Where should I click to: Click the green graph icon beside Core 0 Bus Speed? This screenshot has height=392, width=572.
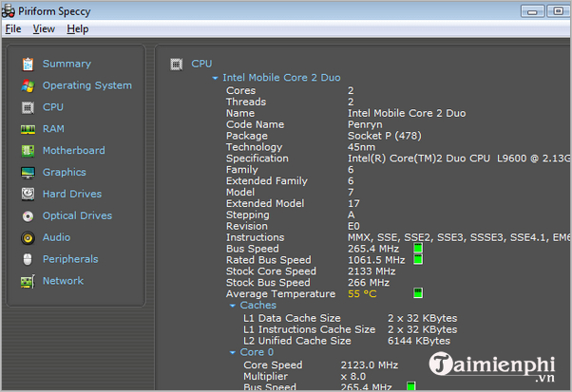coord(410,386)
